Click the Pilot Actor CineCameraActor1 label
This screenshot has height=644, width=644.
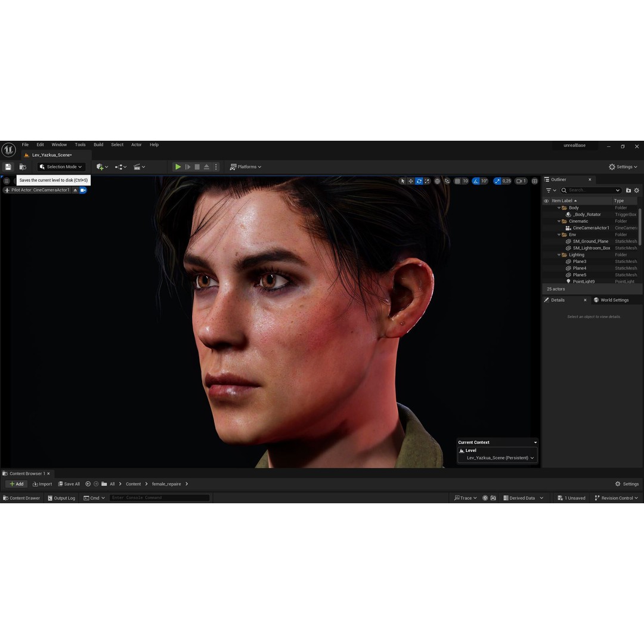click(41, 190)
